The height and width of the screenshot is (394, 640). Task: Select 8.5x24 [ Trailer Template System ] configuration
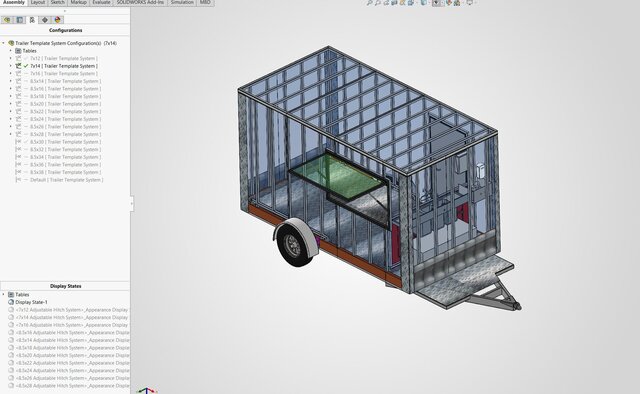click(x=65, y=119)
